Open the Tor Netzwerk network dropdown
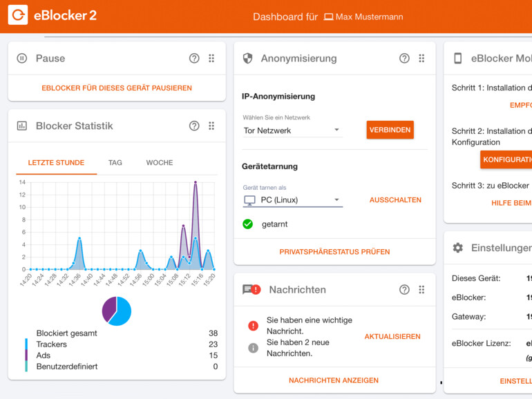The width and height of the screenshot is (532, 399). point(292,130)
